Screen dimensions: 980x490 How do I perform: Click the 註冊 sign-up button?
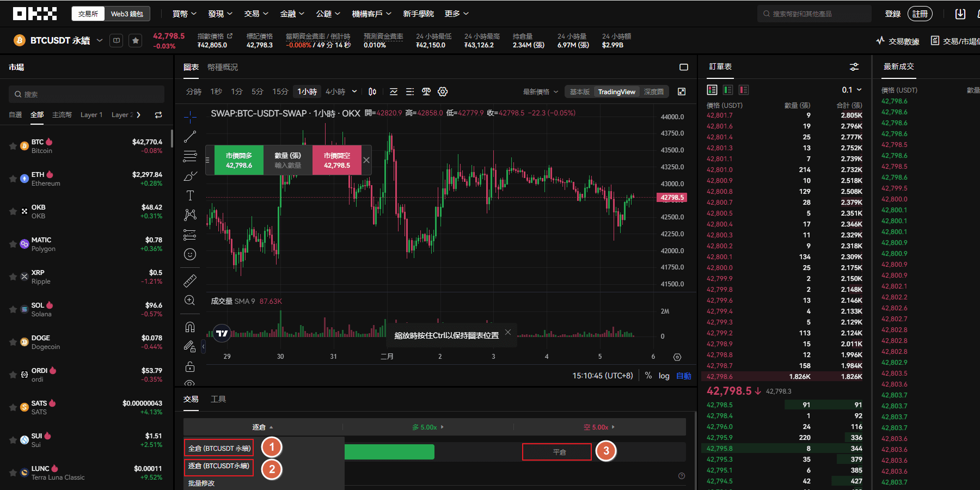click(920, 14)
